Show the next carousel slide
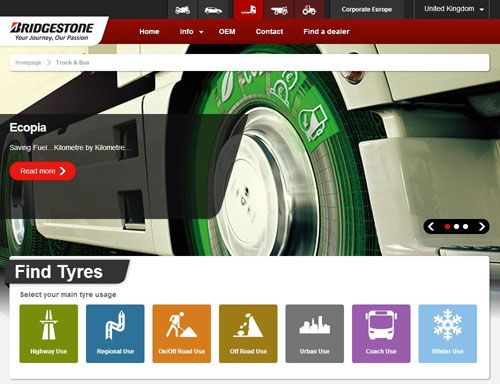500x384 pixels. tap(482, 227)
